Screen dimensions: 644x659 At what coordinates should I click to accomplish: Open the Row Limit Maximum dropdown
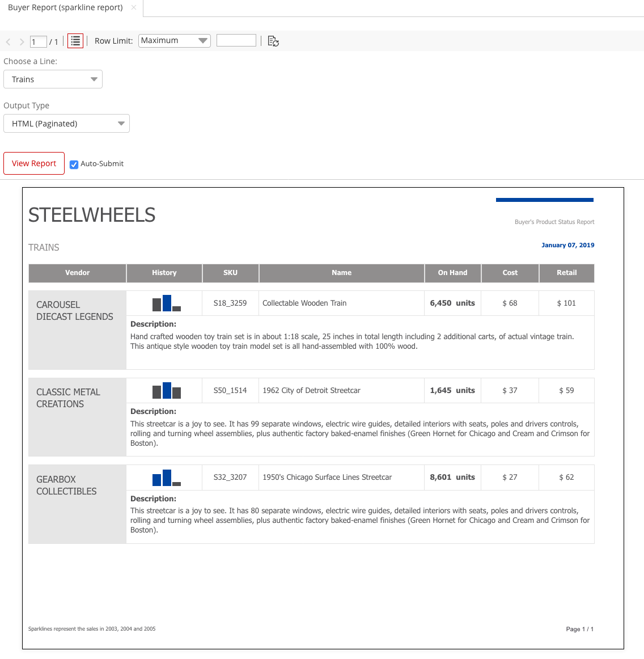click(175, 41)
